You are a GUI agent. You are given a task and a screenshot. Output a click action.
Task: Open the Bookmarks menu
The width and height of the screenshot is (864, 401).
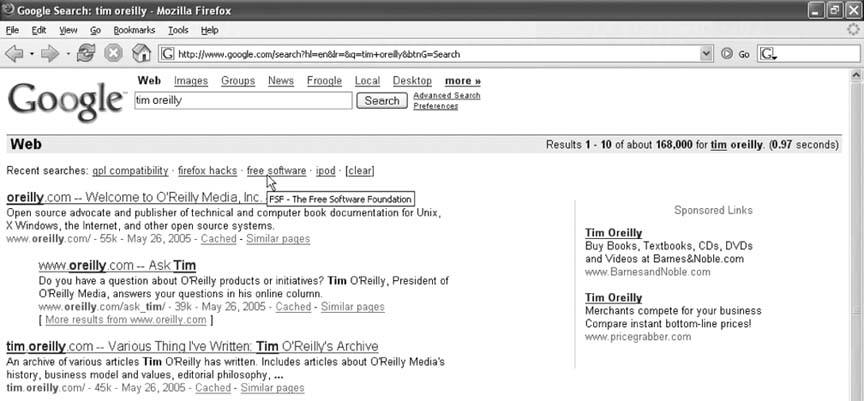tap(133, 30)
